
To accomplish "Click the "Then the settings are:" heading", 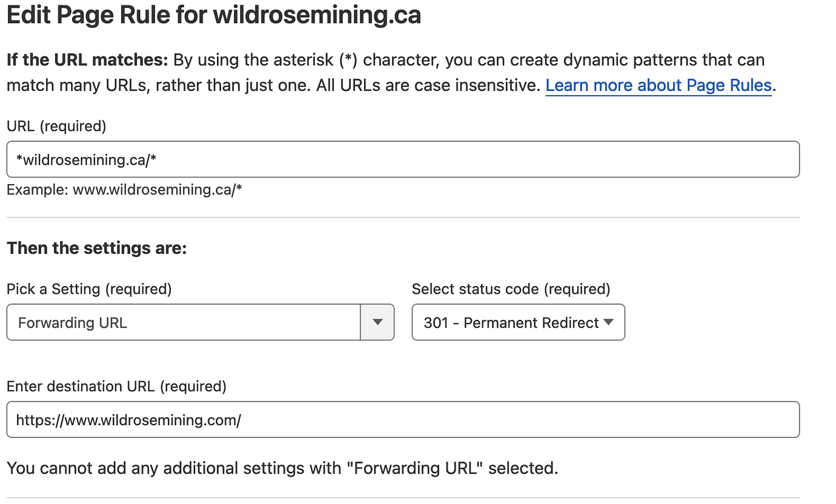I will [x=96, y=248].
